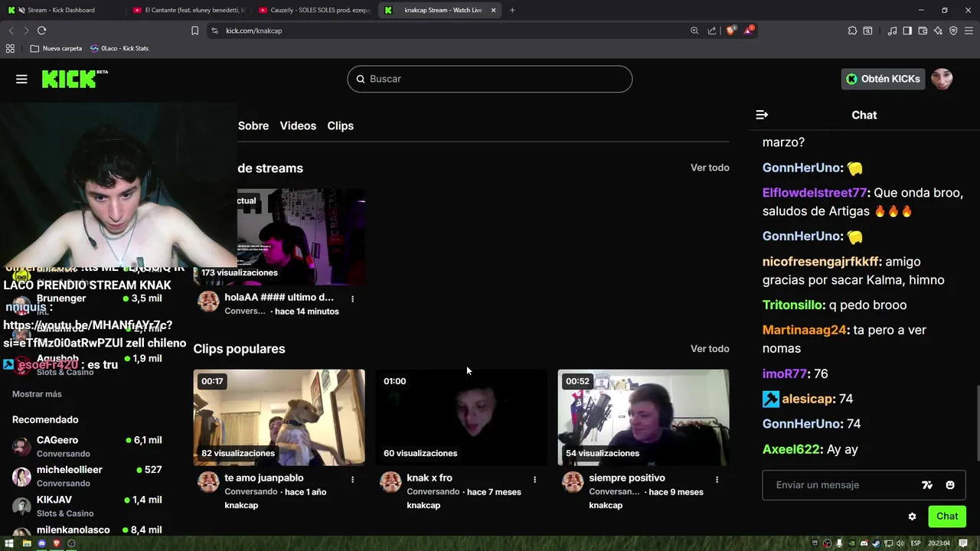The height and width of the screenshot is (551, 980).
Task: Play the 'te amo juanpablo' clip thumbnail
Action: [279, 417]
